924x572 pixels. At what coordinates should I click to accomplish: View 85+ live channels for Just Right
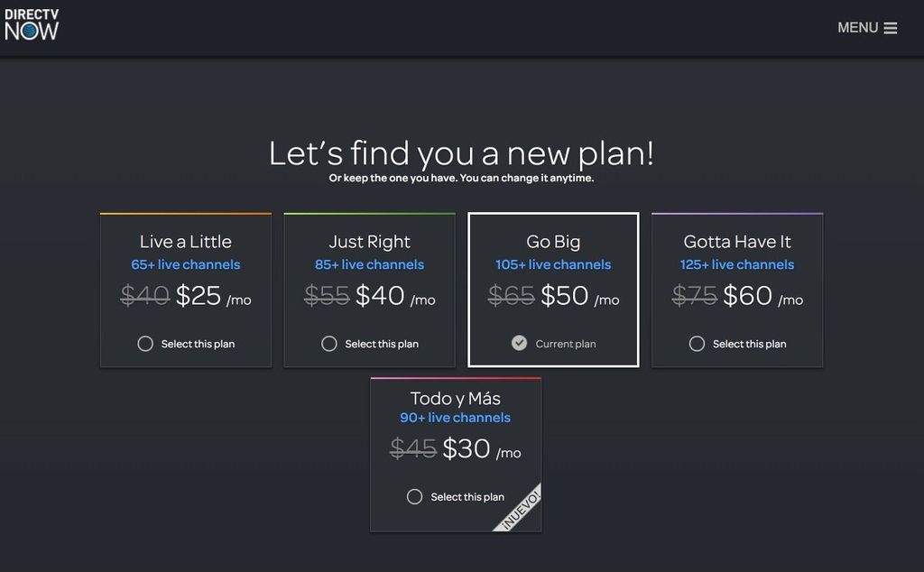pos(369,264)
